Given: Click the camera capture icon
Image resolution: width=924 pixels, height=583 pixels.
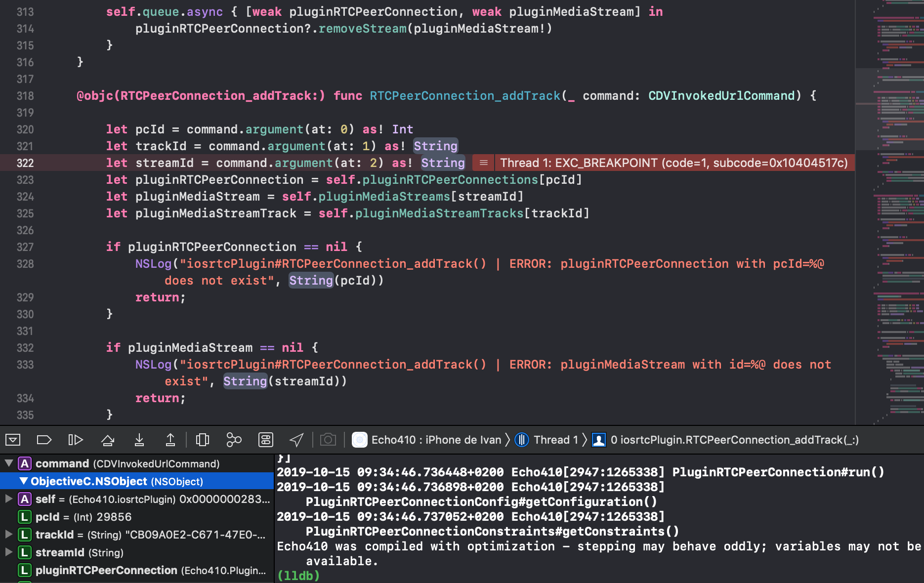Looking at the screenshot, I should pos(328,439).
